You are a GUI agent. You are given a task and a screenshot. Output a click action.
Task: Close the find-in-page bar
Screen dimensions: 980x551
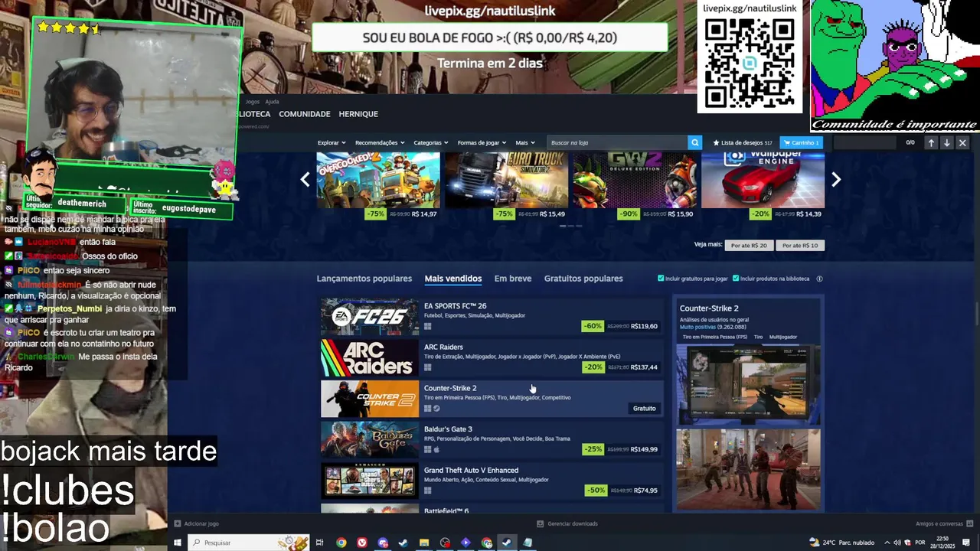[x=962, y=142]
